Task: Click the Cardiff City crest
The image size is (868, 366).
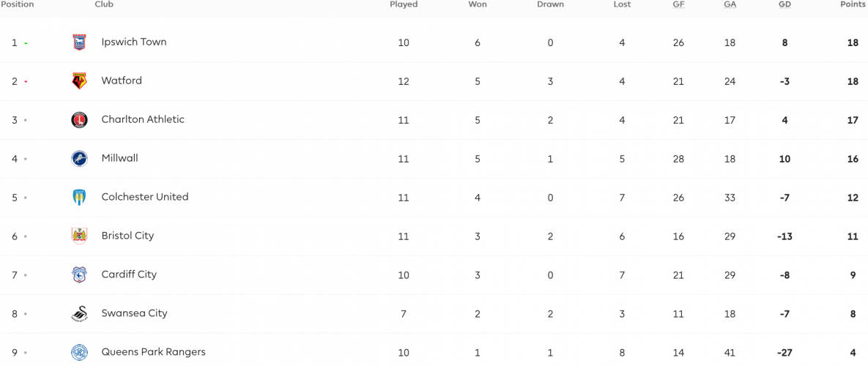Action: 79,274
